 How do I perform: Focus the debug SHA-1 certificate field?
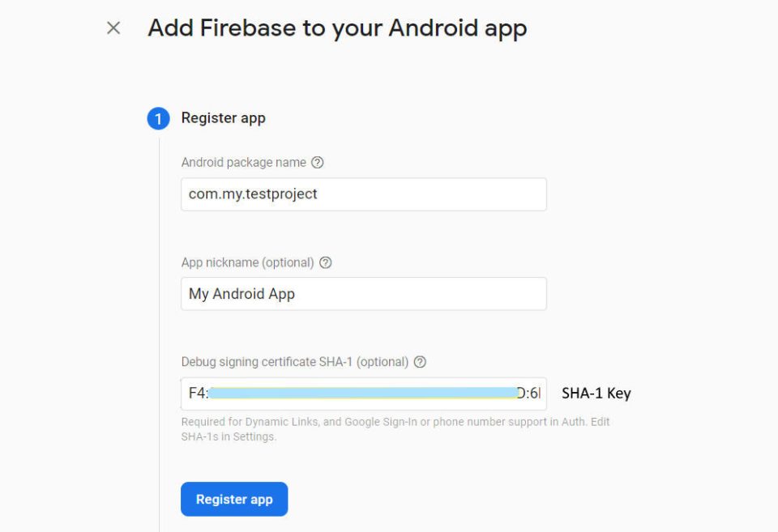362,394
